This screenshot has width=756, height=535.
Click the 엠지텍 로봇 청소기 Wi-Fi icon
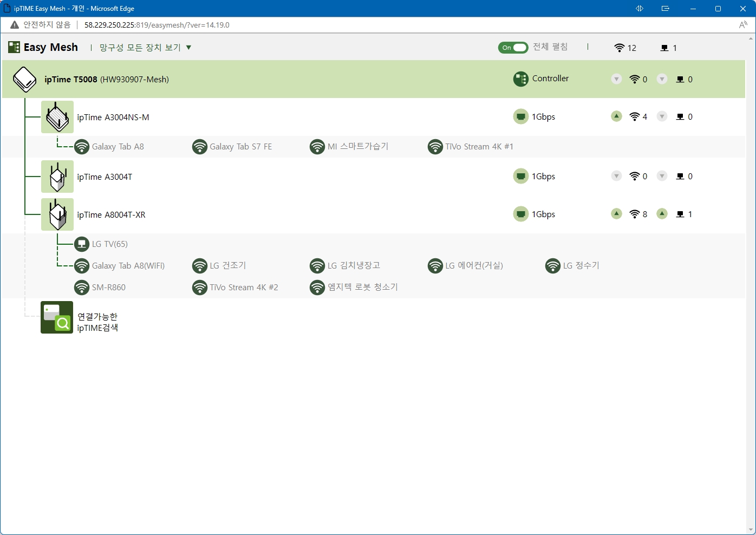click(x=317, y=288)
